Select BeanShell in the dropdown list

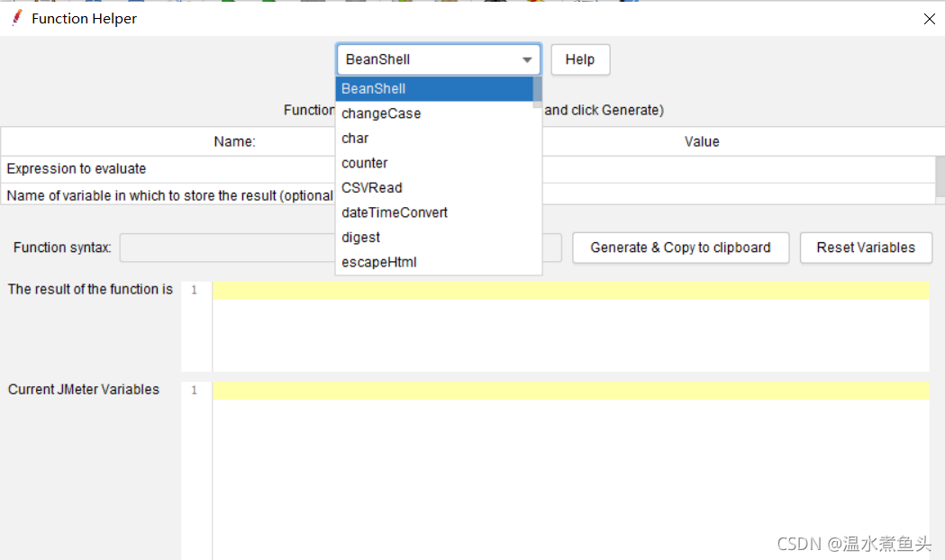pos(434,88)
